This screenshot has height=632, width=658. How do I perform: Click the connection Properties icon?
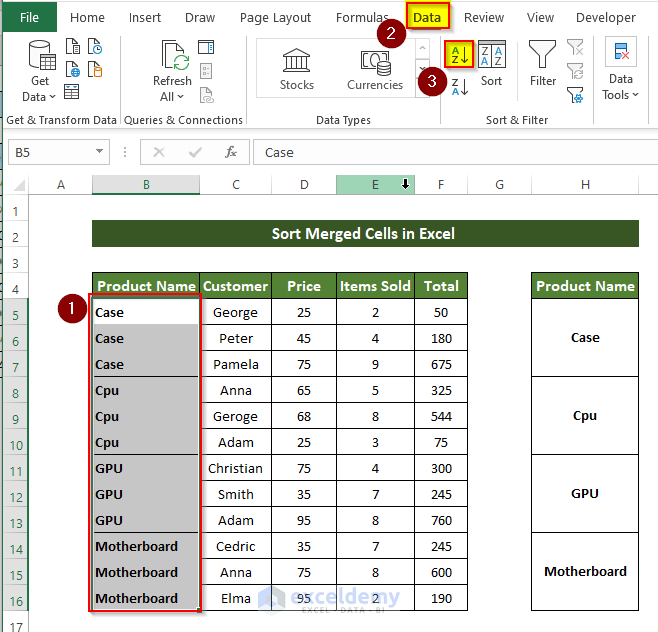(x=206, y=71)
